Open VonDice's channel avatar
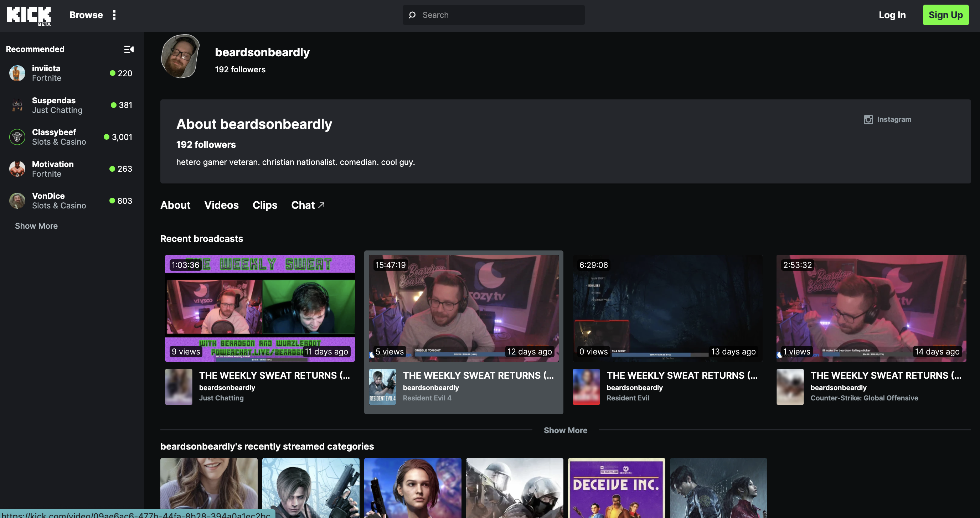This screenshot has height=518, width=980. [x=17, y=201]
